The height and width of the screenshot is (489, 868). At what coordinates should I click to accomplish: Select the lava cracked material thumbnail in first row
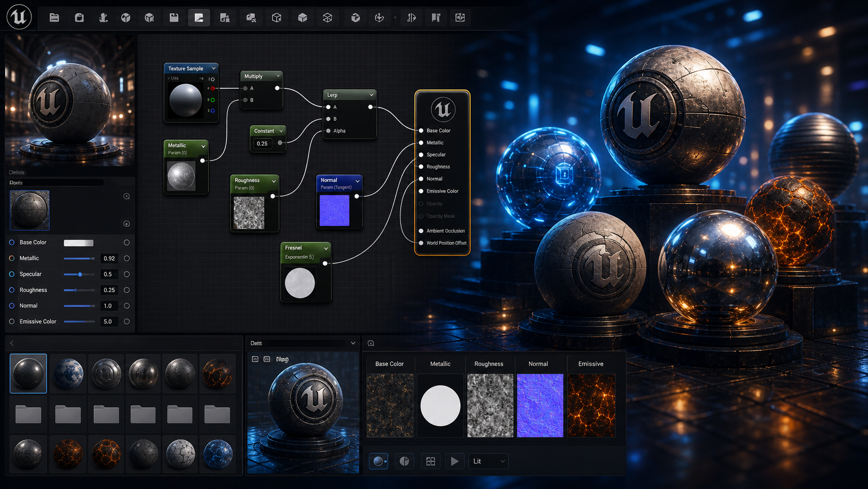[x=217, y=373]
